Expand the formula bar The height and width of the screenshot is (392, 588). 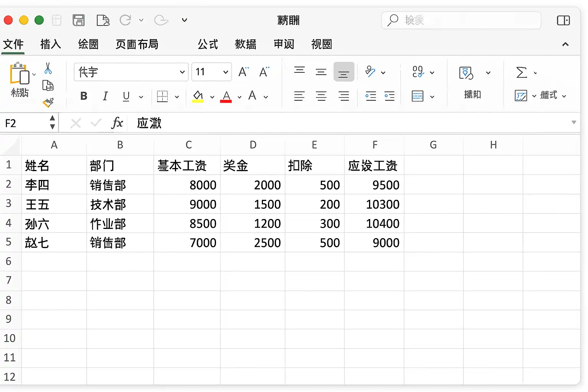pos(573,122)
